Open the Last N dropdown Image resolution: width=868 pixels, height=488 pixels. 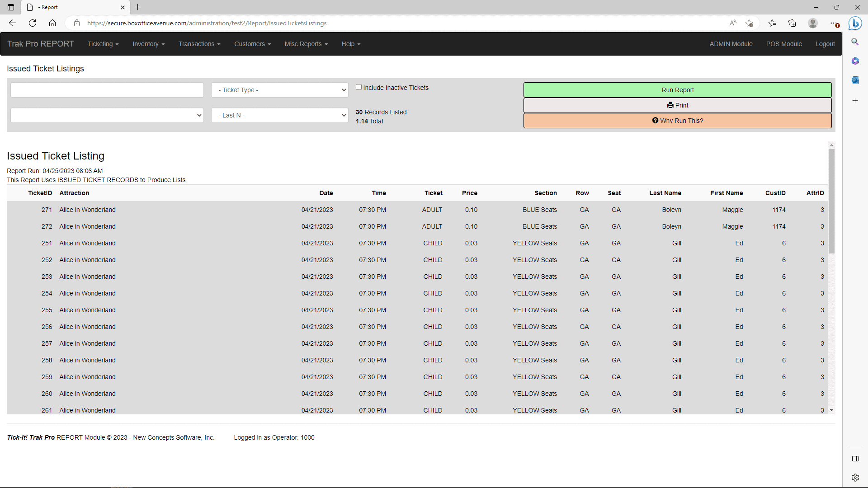click(280, 115)
